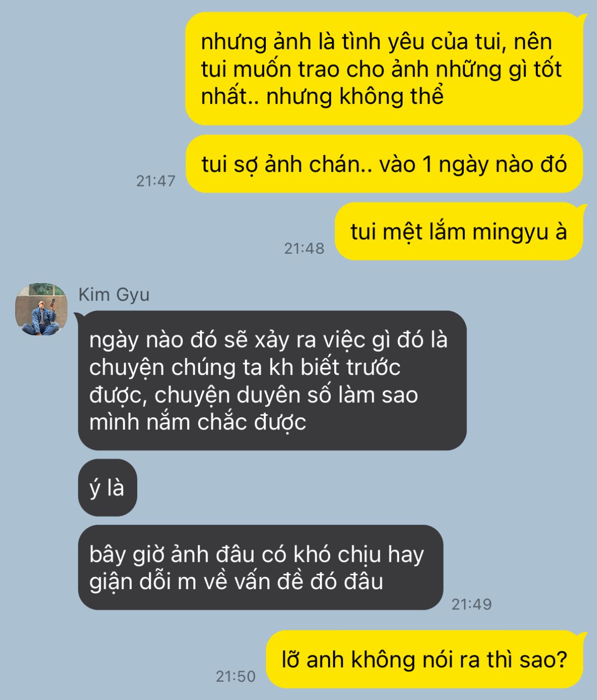Select the dark message starting "ngày nào đó sẽ xảy ra"
597x700 pixels.
272,380
